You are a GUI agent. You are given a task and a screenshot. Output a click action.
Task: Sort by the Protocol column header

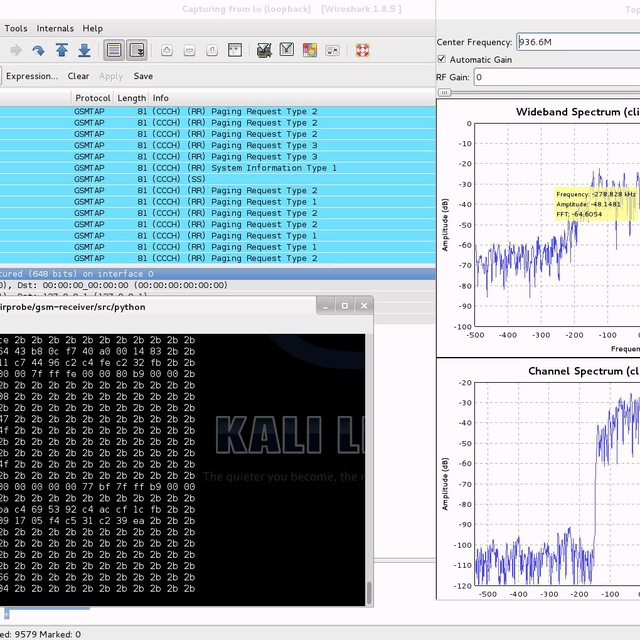tap(93, 98)
